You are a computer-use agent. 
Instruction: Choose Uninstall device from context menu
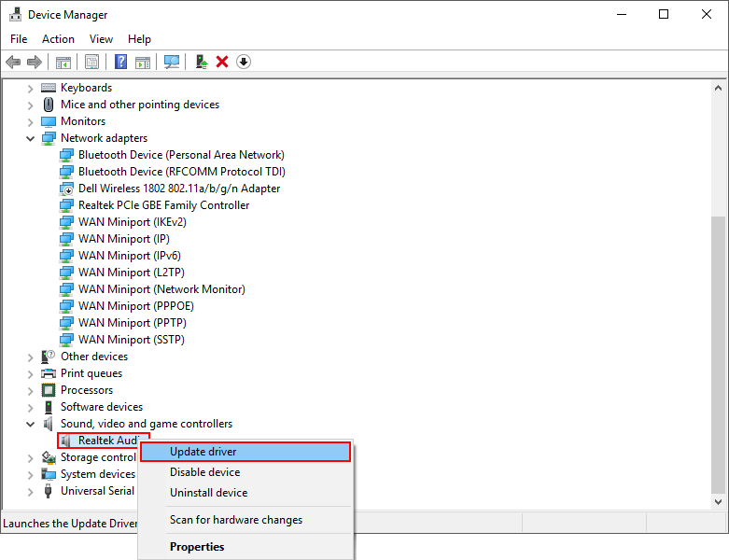(245, 493)
